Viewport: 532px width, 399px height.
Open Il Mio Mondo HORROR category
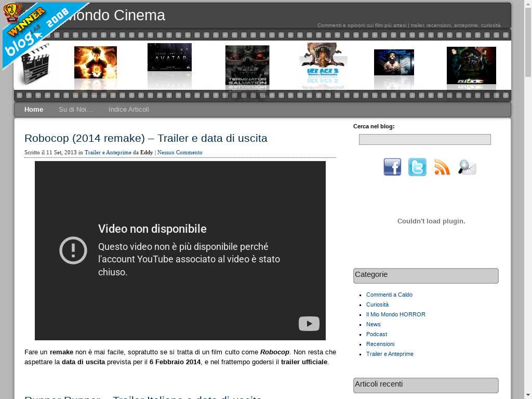point(395,314)
